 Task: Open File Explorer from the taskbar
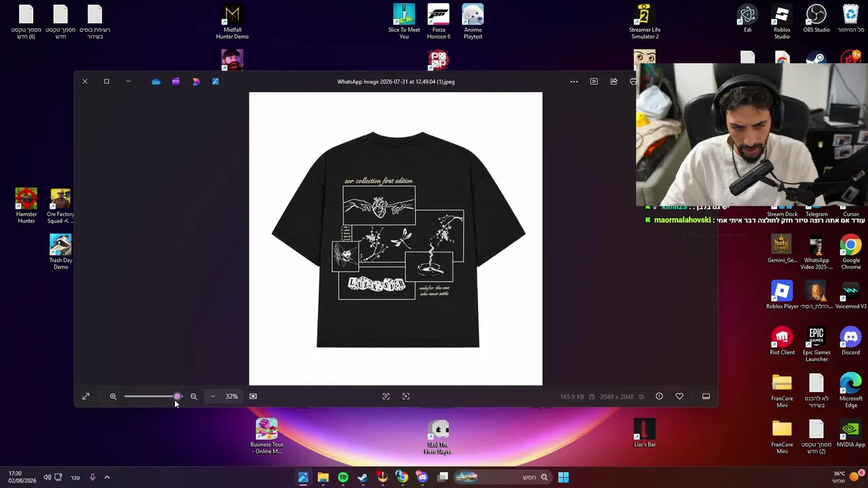pos(323,477)
